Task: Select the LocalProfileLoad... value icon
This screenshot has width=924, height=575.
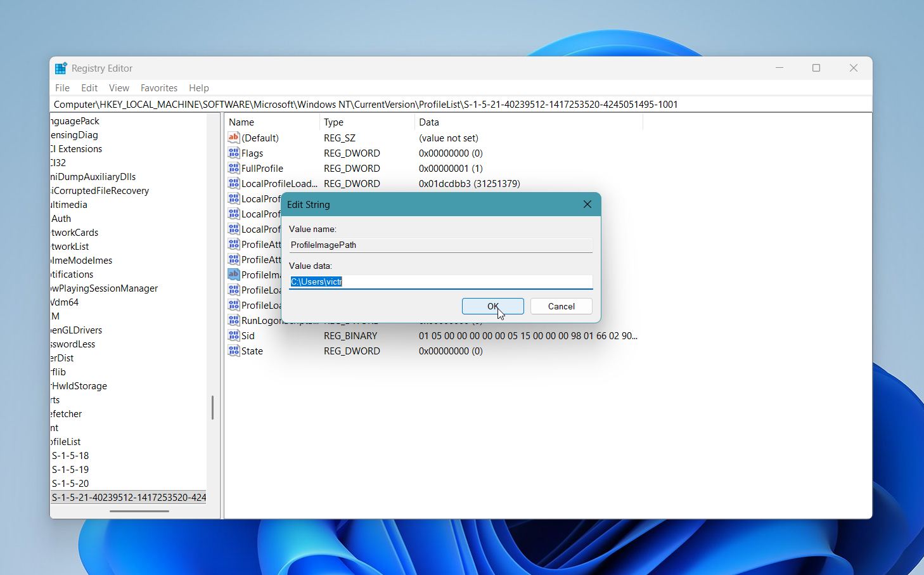Action: tap(234, 183)
